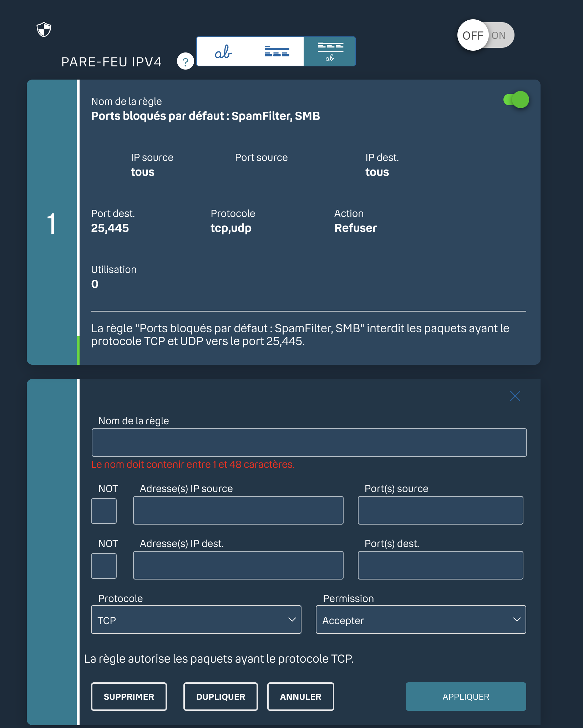Disable the SpamFilter, SMB rule toggle
583x728 pixels.
(x=516, y=100)
